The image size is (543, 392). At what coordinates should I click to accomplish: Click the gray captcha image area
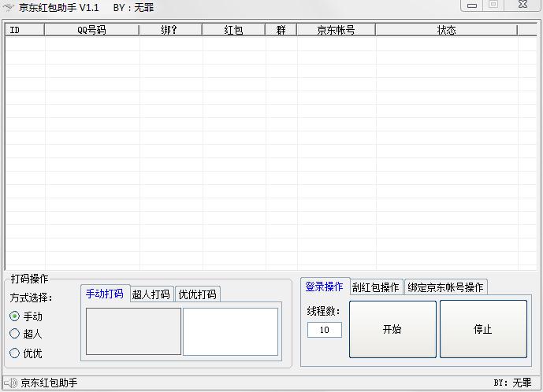click(133, 331)
